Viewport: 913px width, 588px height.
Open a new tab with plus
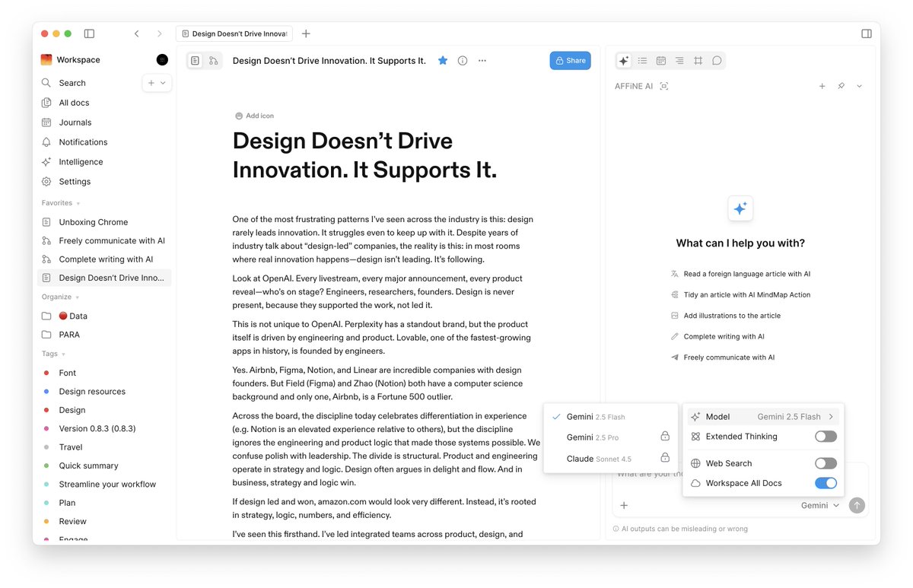point(306,33)
